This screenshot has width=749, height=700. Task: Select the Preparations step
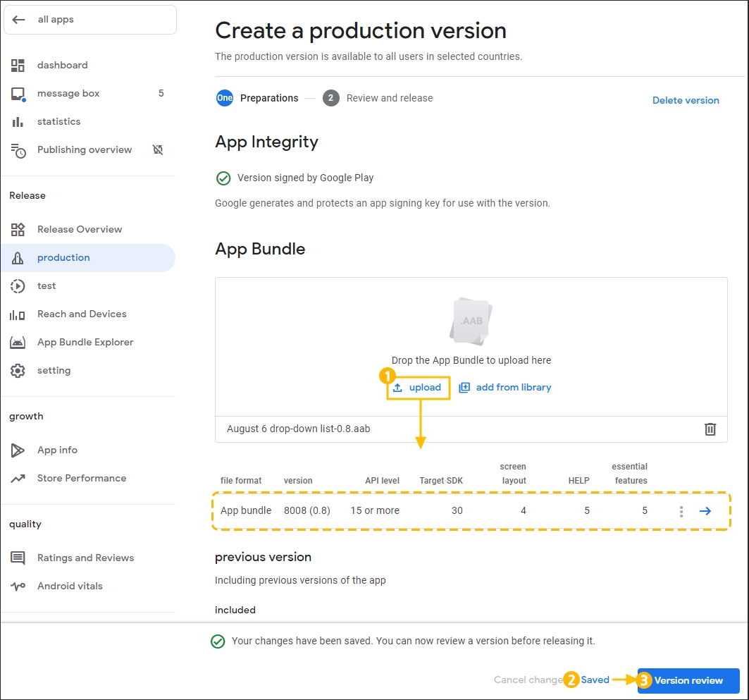[257, 99]
